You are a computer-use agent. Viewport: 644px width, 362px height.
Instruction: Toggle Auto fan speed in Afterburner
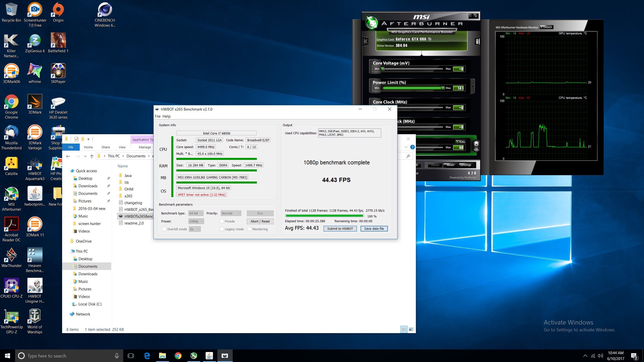click(x=461, y=142)
